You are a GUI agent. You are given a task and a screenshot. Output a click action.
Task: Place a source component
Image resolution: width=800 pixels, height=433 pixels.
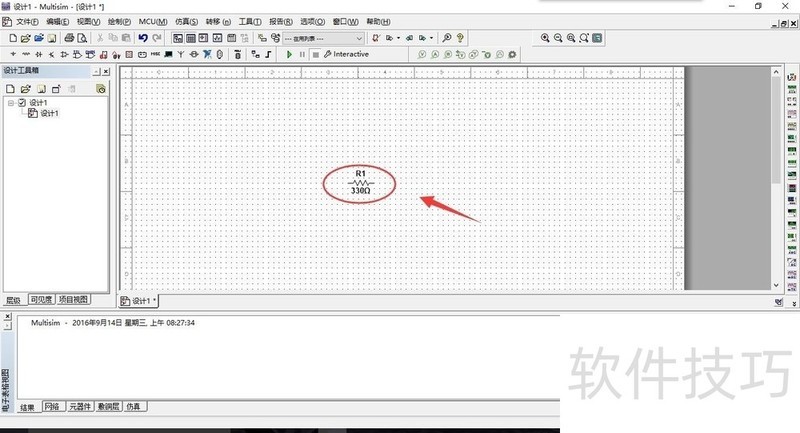click(13, 54)
